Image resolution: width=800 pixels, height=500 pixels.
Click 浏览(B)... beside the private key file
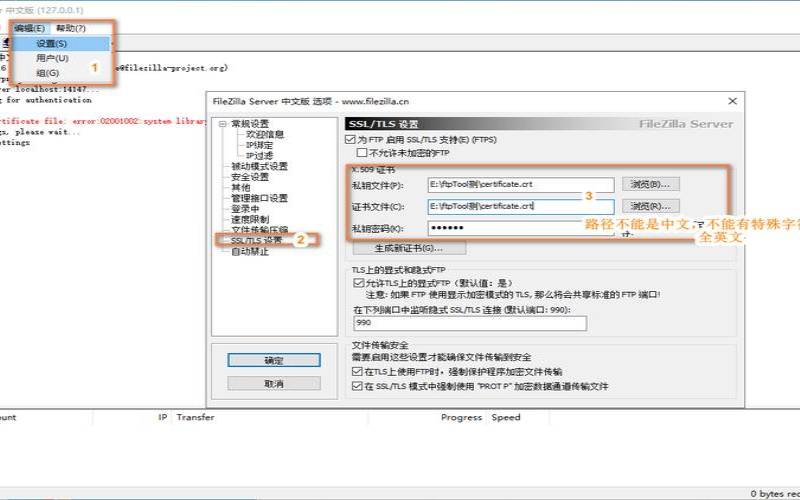(651, 184)
